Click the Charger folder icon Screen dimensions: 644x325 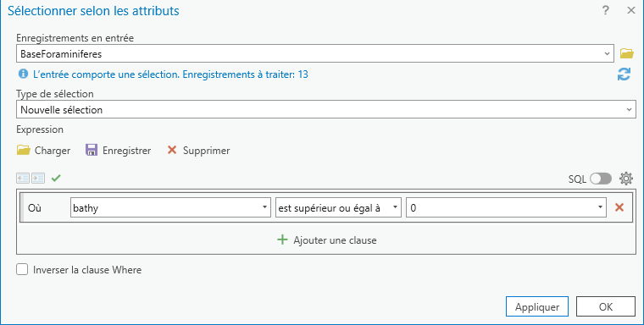(24, 150)
